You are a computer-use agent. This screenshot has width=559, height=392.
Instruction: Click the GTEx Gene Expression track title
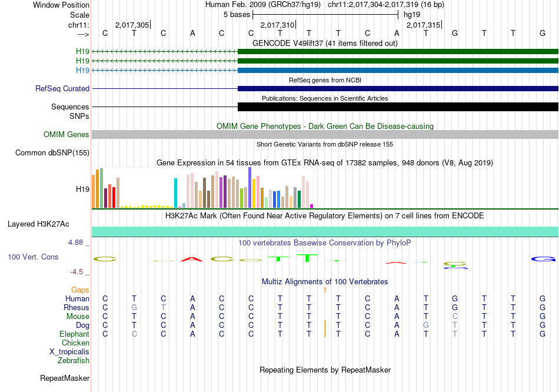click(x=325, y=163)
